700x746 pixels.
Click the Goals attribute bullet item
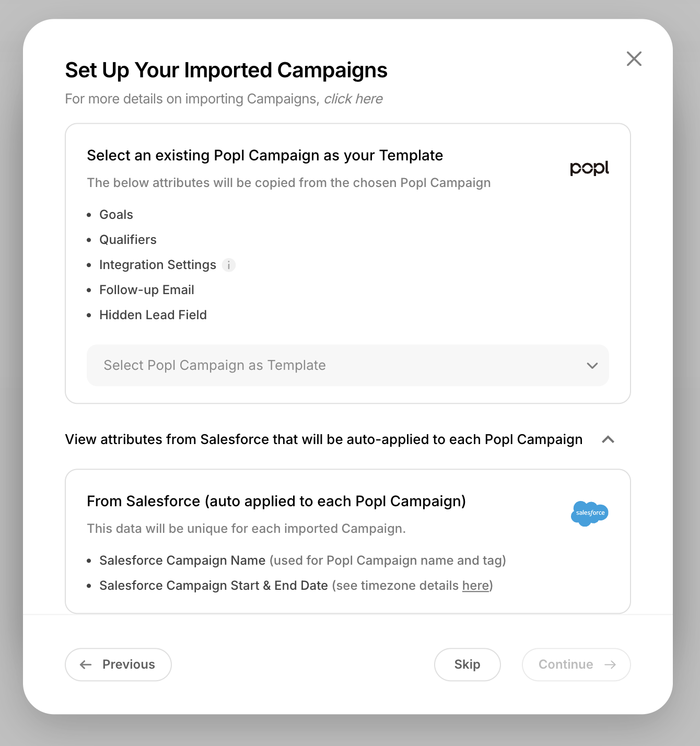pyautogui.click(x=116, y=215)
